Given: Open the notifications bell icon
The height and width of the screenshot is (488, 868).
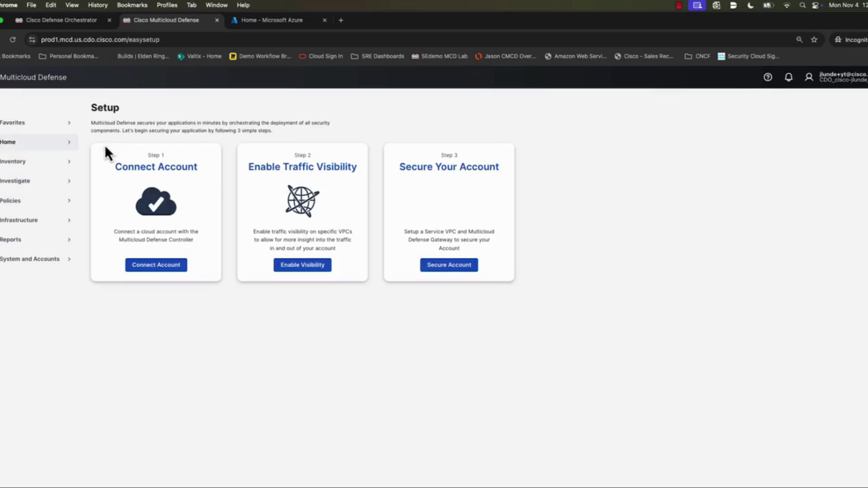Looking at the screenshot, I should pos(788,77).
